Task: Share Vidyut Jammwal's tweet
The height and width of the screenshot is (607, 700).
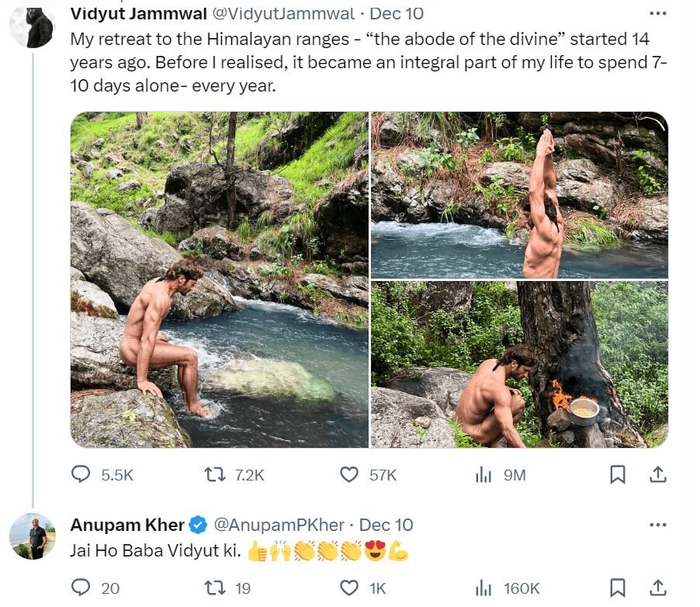Action: (x=657, y=474)
